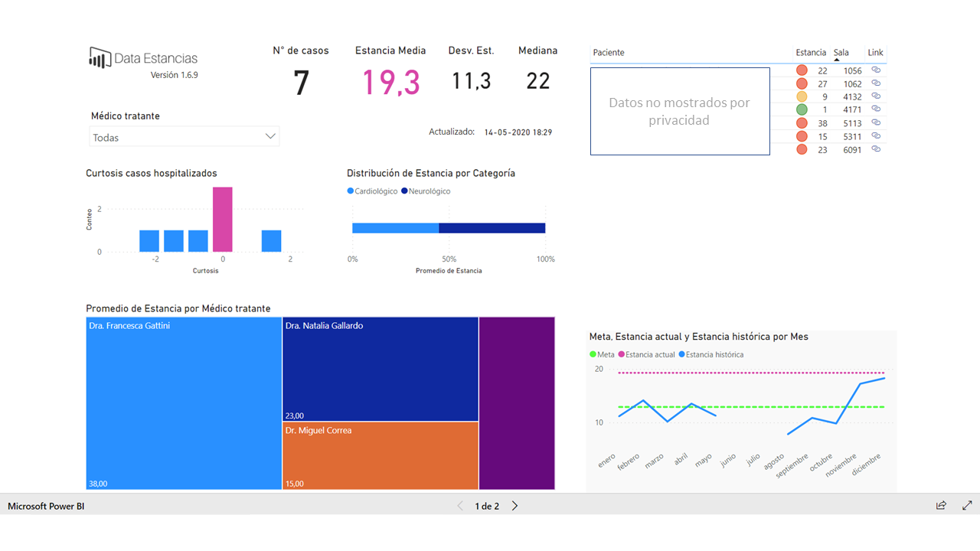Click 23,00 label in treemap
This screenshot has height=551, width=980.
(295, 416)
